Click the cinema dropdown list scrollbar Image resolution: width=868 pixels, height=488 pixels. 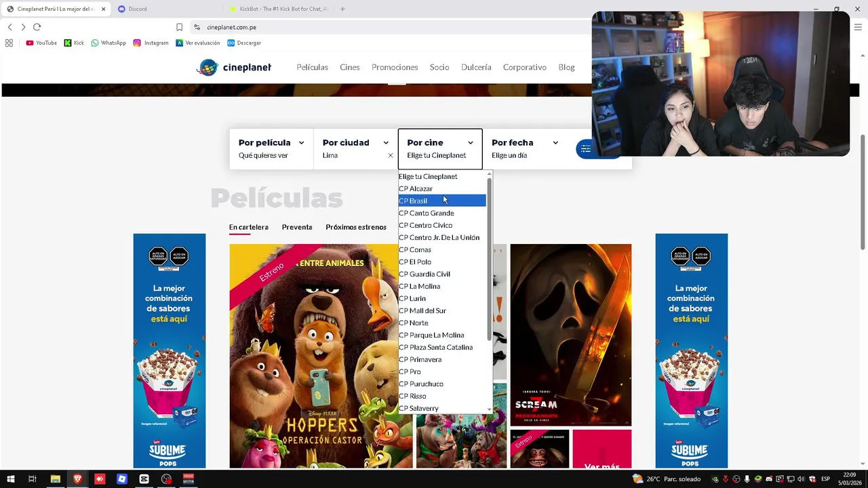coord(489,258)
